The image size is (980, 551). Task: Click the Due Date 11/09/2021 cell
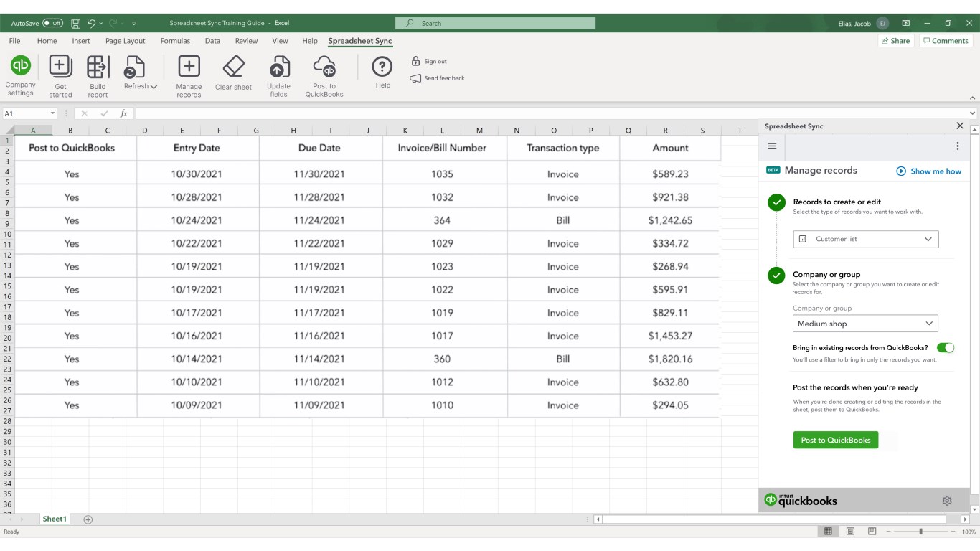319,405
